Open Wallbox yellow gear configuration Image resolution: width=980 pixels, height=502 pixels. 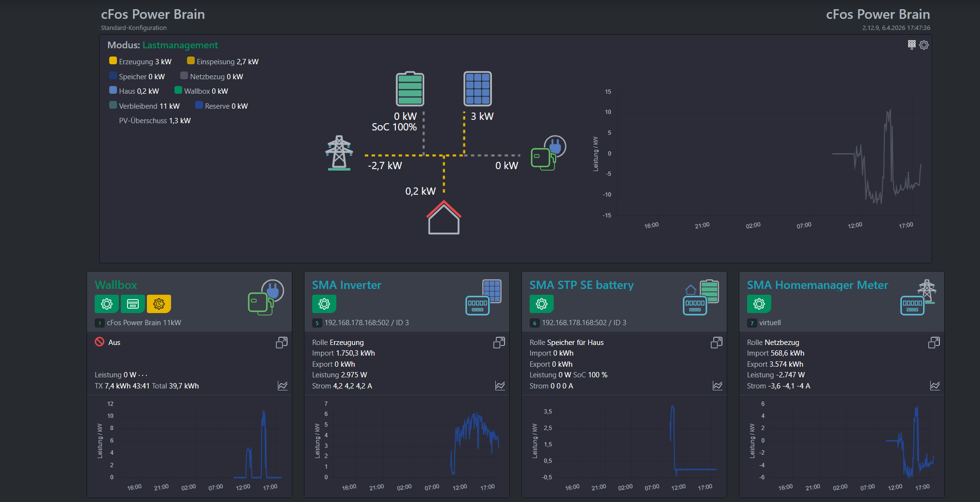coord(159,304)
